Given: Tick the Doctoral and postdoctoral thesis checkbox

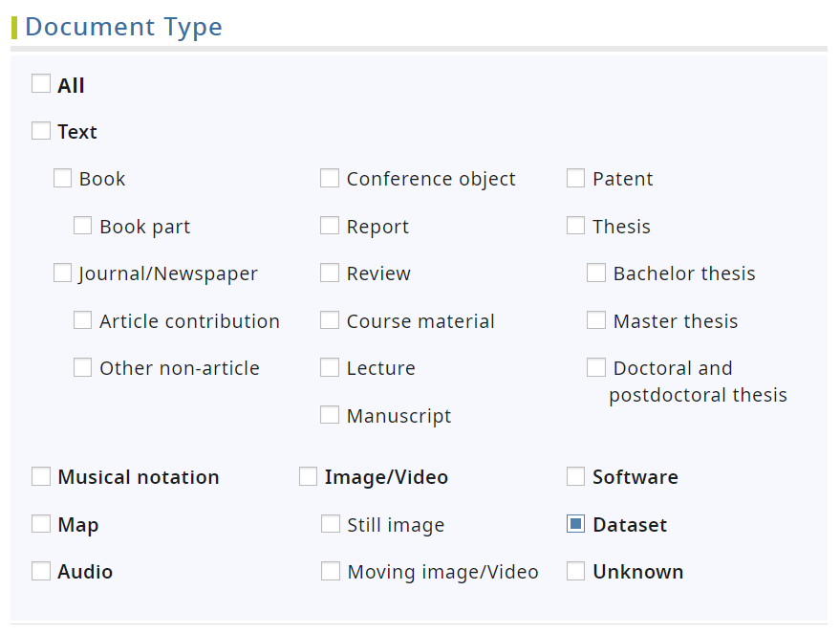Looking at the screenshot, I should 596,367.
